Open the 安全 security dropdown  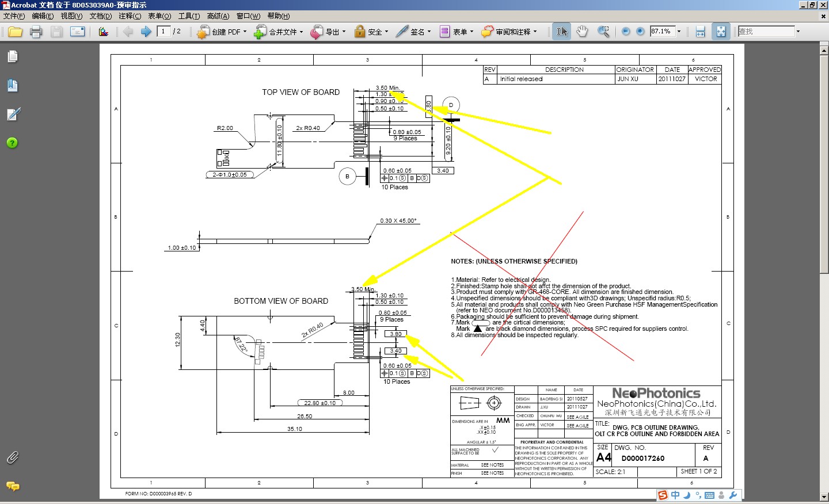371,32
